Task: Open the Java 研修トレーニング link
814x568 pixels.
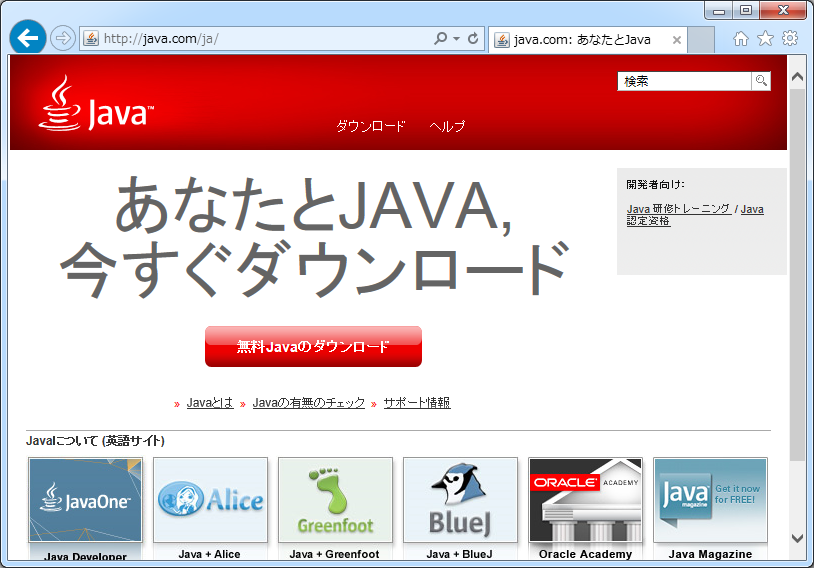Action: pos(679,209)
